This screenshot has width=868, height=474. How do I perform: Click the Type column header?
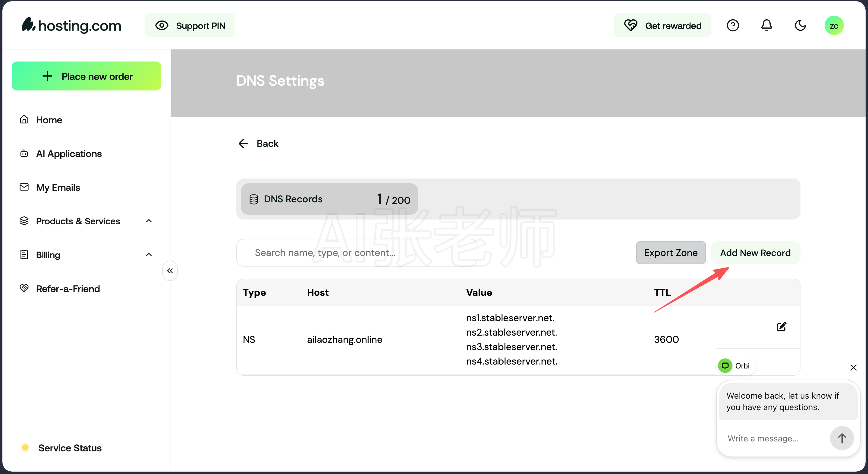coord(254,292)
